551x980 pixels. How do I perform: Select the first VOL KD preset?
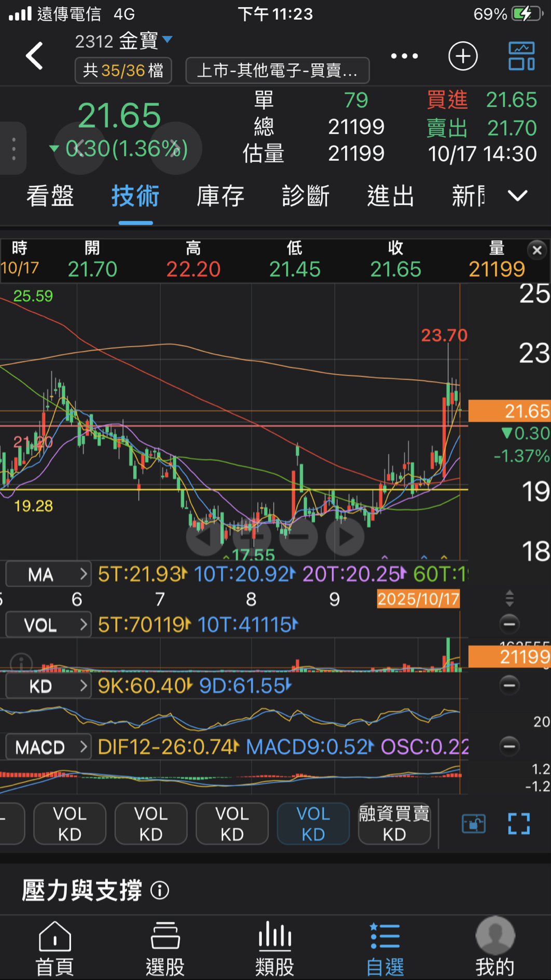[x=70, y=823]
